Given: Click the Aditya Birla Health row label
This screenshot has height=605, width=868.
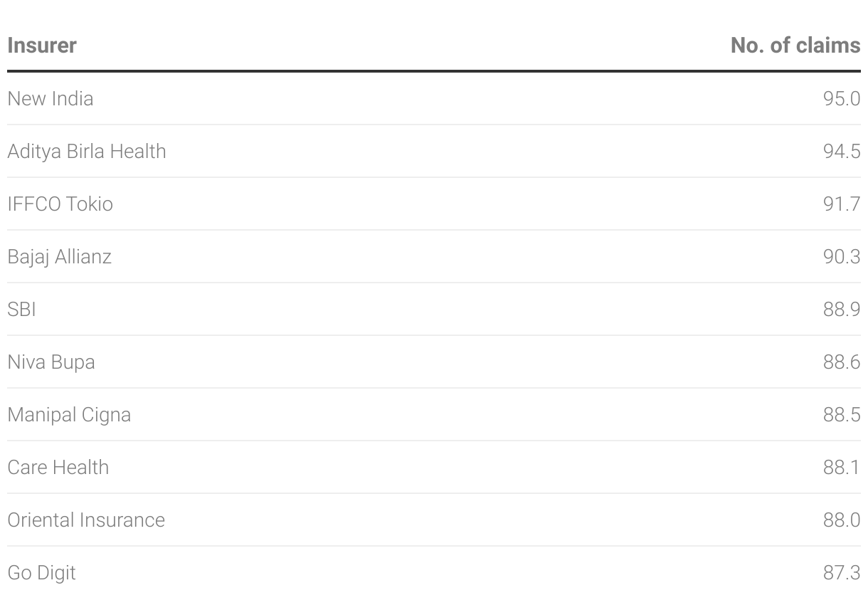Looking at the screenshot, I should click(87, 151).
